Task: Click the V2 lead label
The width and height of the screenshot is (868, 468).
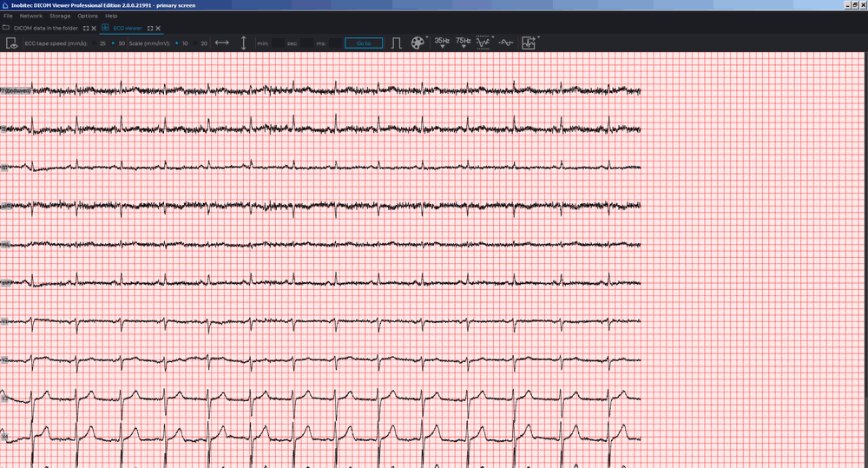Action: (4, 360)
